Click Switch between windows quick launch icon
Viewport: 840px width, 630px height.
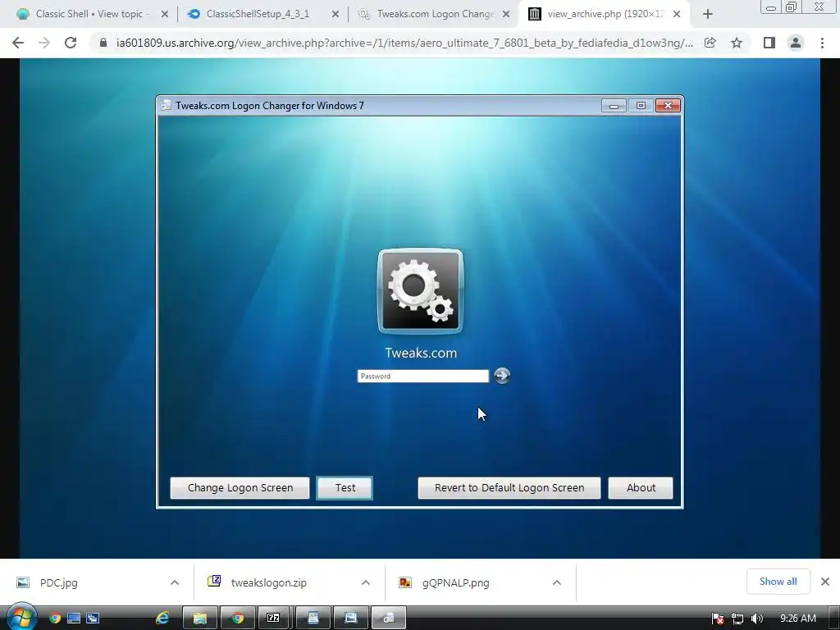[x=93, y=619]
